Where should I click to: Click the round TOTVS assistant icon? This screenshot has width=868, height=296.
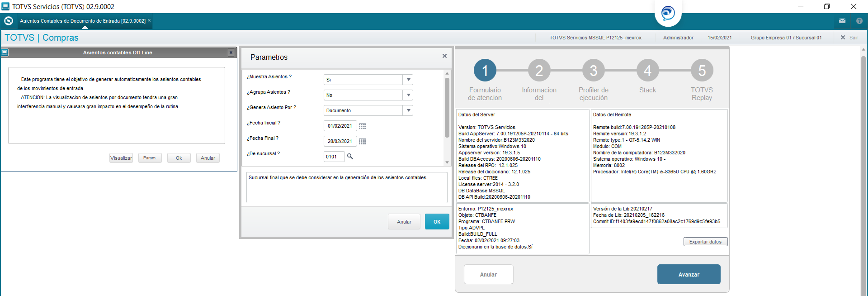pyautogui.click(x=668, y=13)
